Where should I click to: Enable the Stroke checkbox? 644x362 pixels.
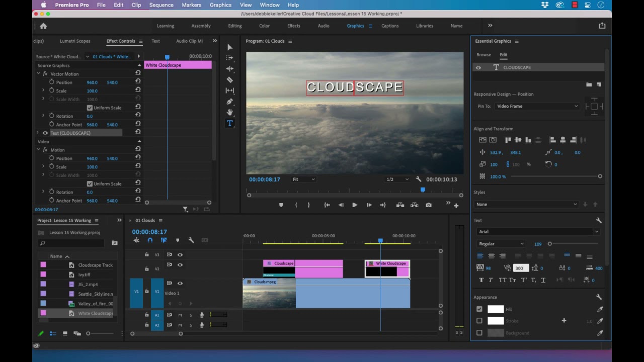479,321
